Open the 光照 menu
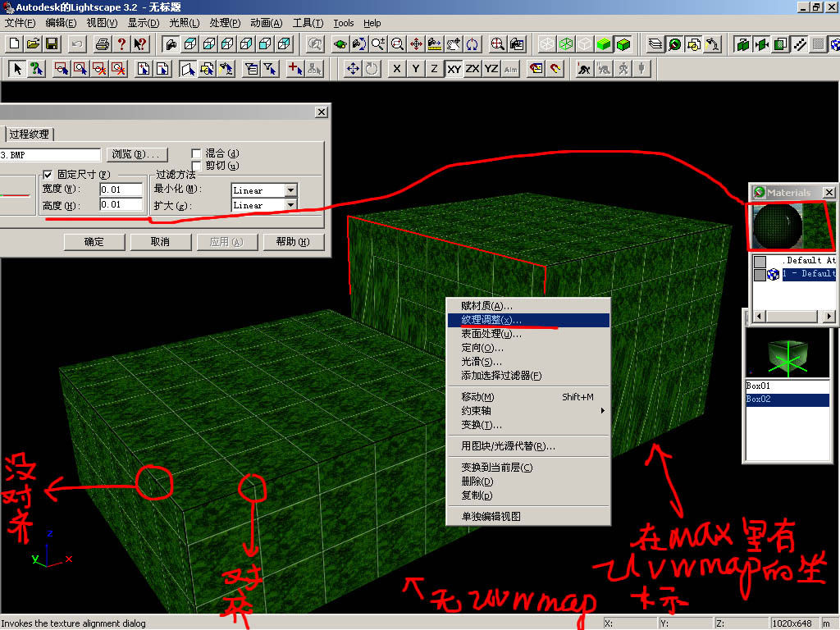 [x=185, y=23]
